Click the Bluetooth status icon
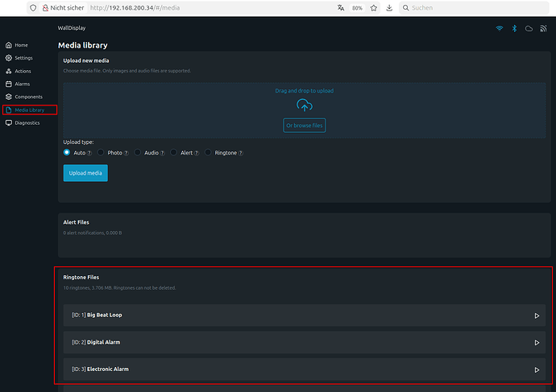556x392 pixels. [x=514, y=28]
